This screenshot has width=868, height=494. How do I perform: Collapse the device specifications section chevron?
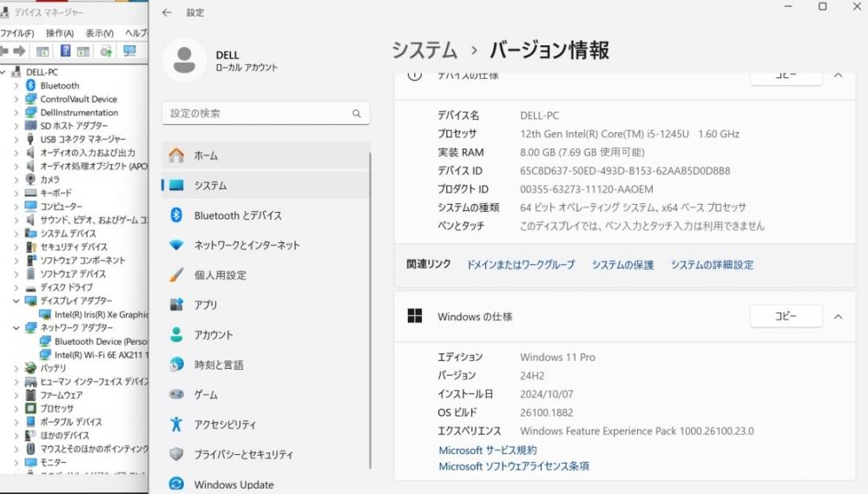838,76
